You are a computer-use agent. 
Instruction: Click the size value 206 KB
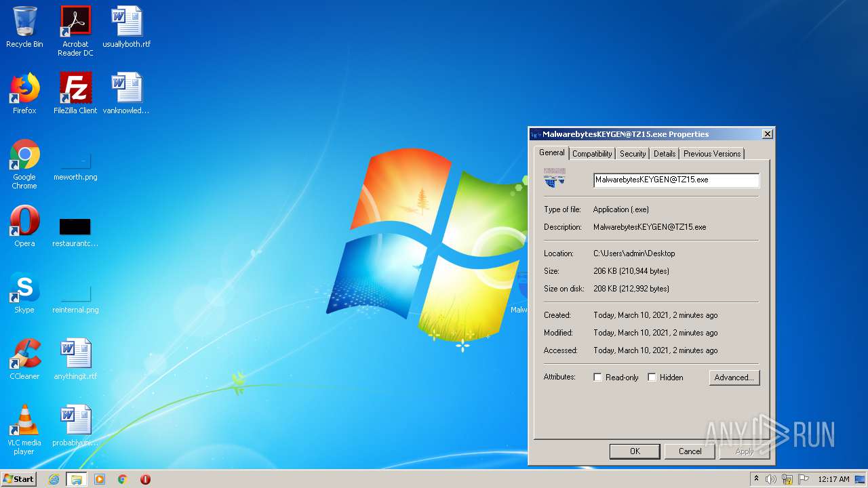coord(631,271)
